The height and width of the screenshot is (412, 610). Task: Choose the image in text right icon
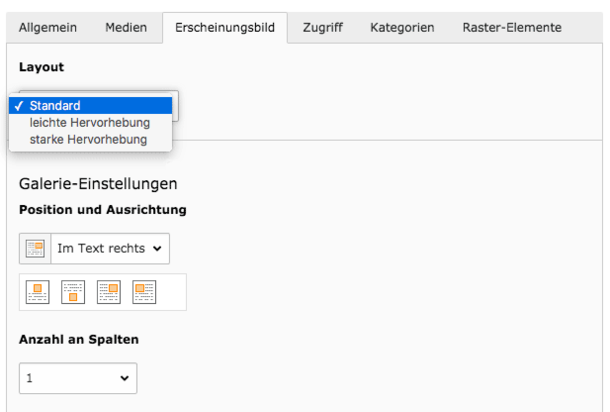(x=109, y=292)
